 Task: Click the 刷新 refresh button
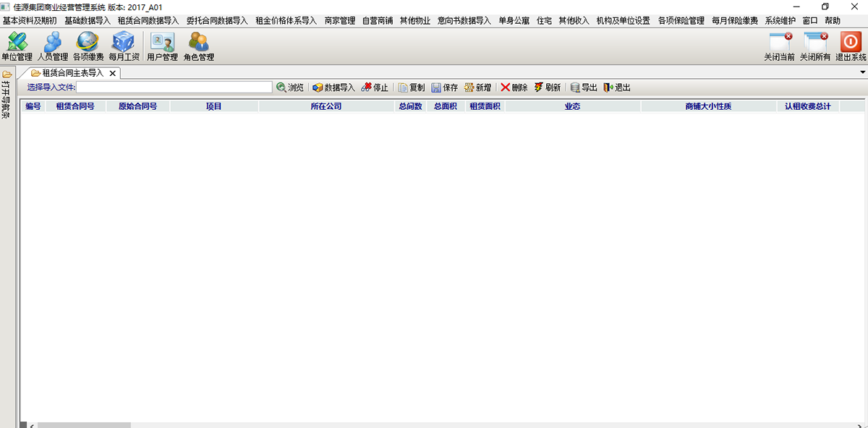(x=548, y=87)
